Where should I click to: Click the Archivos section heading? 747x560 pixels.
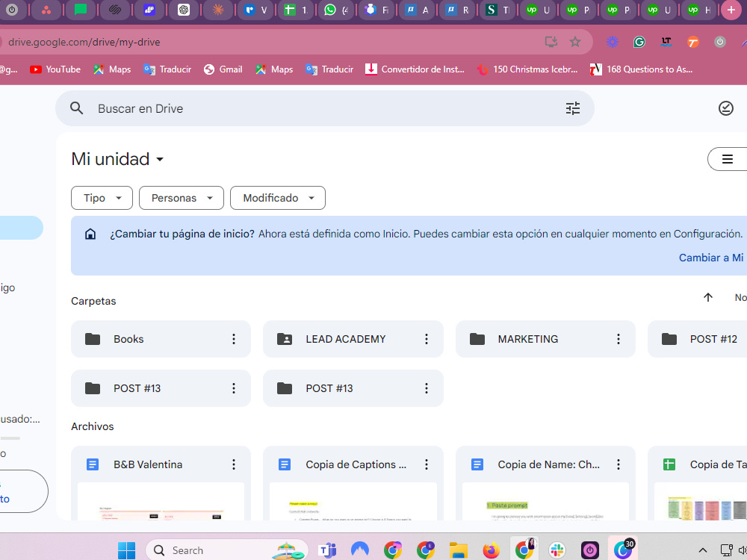point(93,426)
